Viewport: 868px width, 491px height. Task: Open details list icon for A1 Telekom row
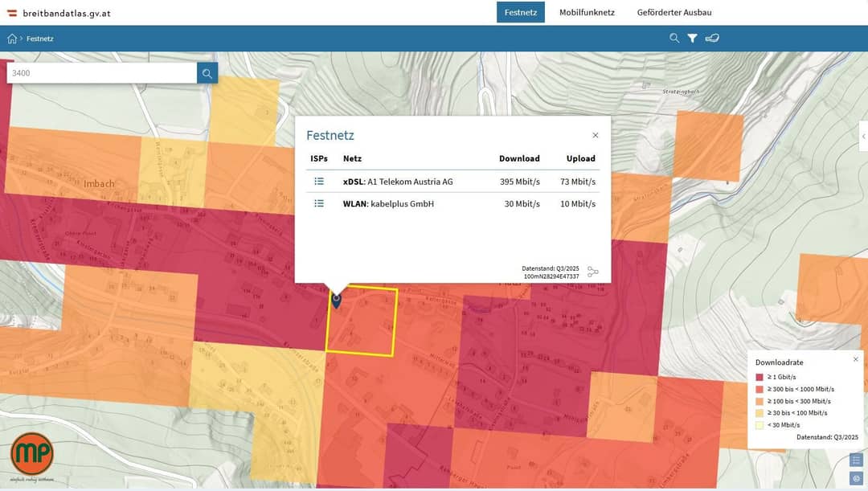(319, 182)
